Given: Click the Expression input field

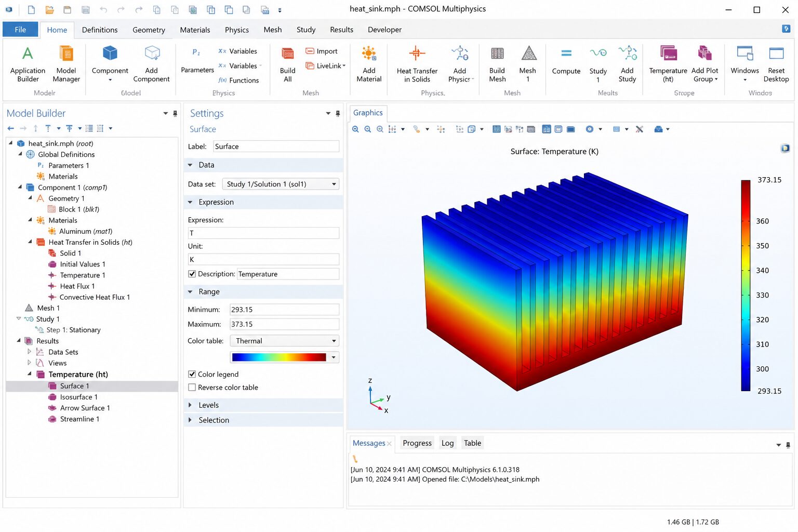Looking at the screenshot, I should tap(263, 233).
